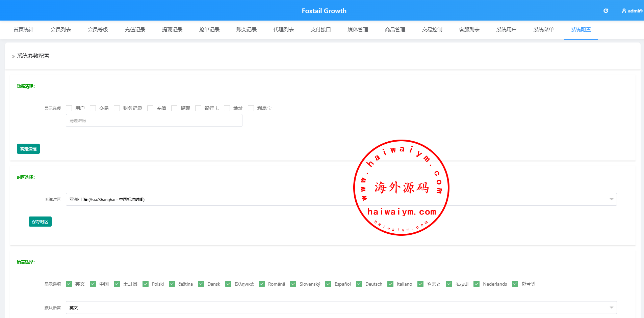Go to 系统用户 tab

(507, 30)
